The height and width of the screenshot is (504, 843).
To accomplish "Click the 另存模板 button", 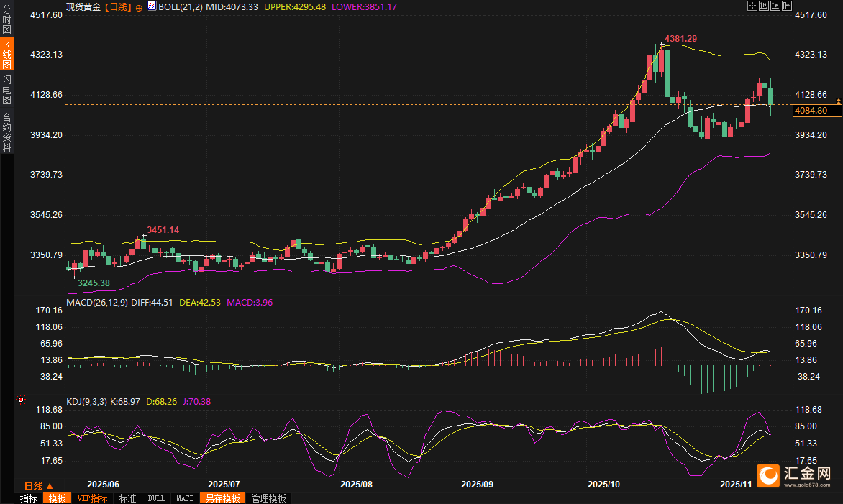I will point(222,498).
